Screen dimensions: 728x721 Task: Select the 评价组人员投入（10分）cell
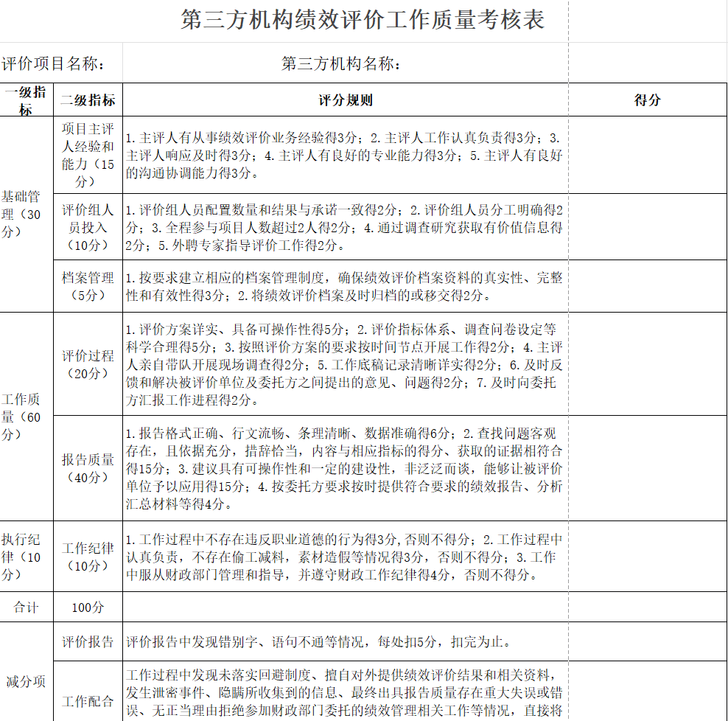pyautogui.click(x=88, y=227)
